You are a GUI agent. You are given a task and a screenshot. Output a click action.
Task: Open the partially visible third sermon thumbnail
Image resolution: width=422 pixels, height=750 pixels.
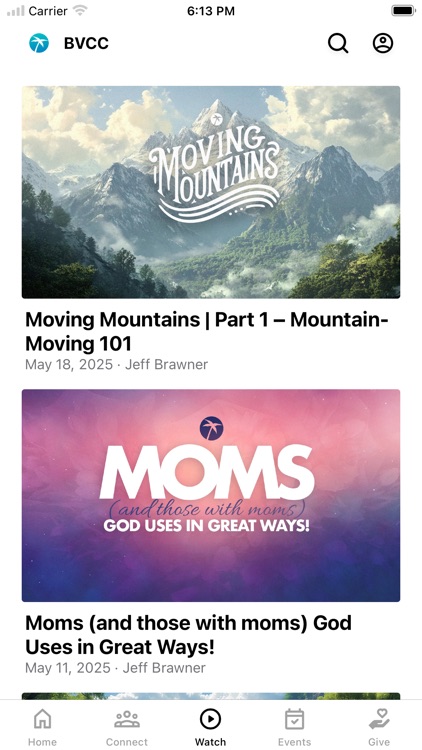211,696
